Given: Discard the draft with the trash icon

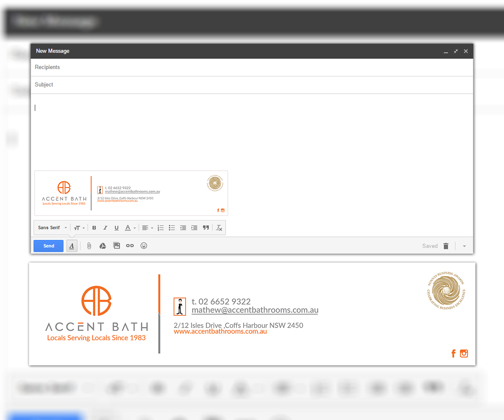Looking at the screenshot, I should [x=446, y=246].
